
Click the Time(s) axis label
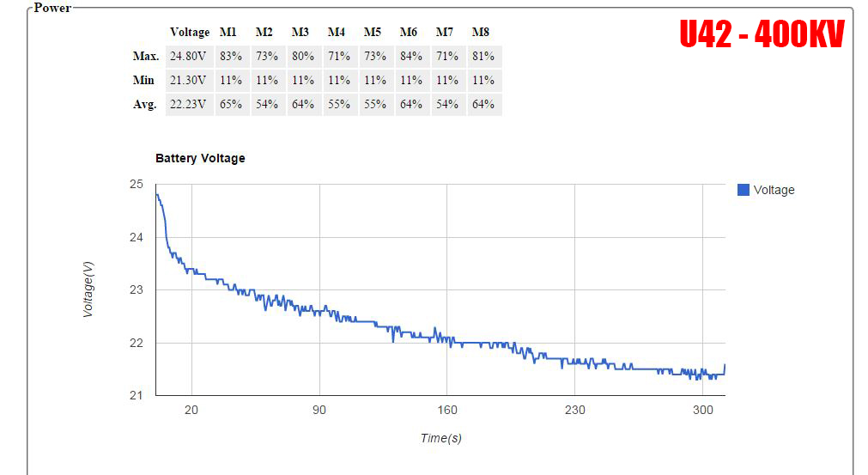coord(440,438)
